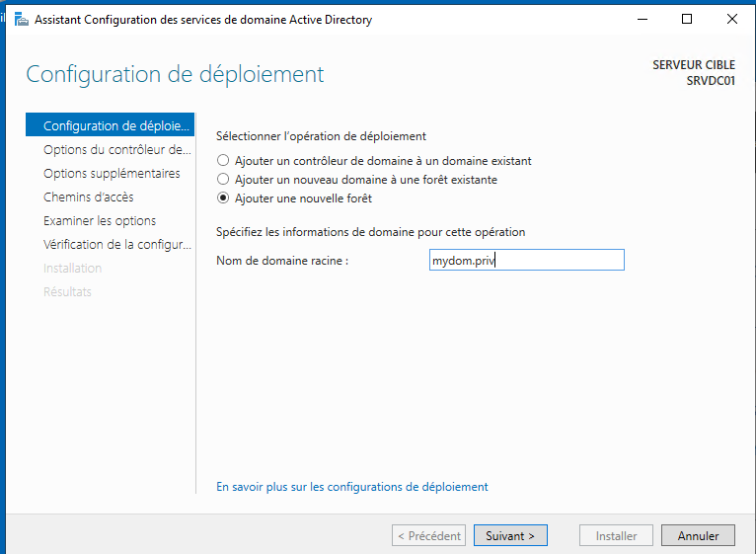Go to 'Options du contrôleur de domaine' step
Screen dimensions: 756x554
pyautogui.click(x=110, y=149)
